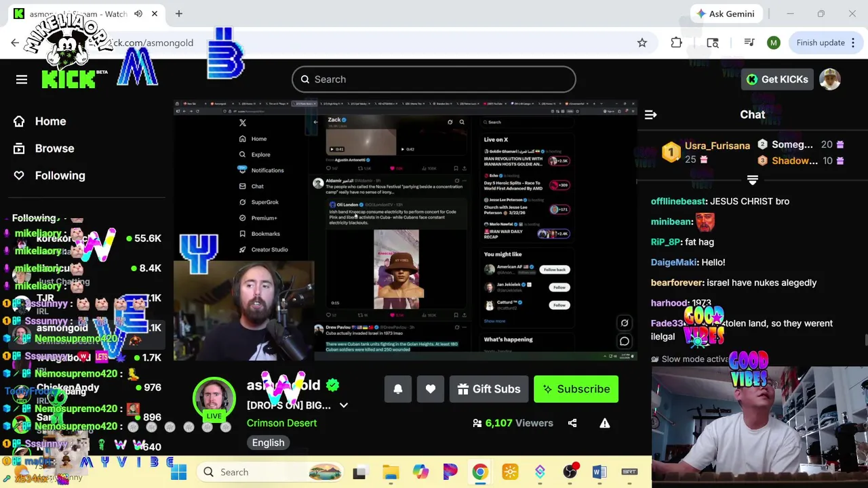This screenshot has height=488, width=868.
Task: Open the SRT app on taskbar
Action: [x=629, y=472]
